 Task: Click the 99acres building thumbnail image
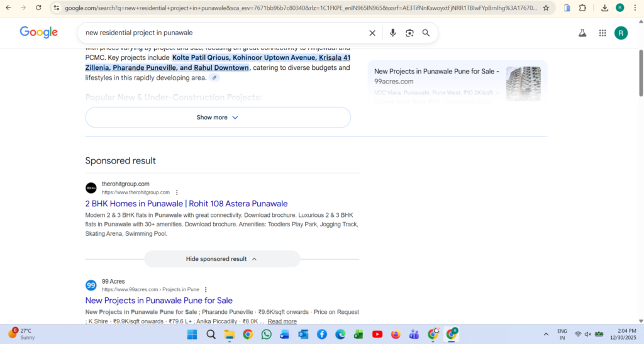(x=523, y=84)
